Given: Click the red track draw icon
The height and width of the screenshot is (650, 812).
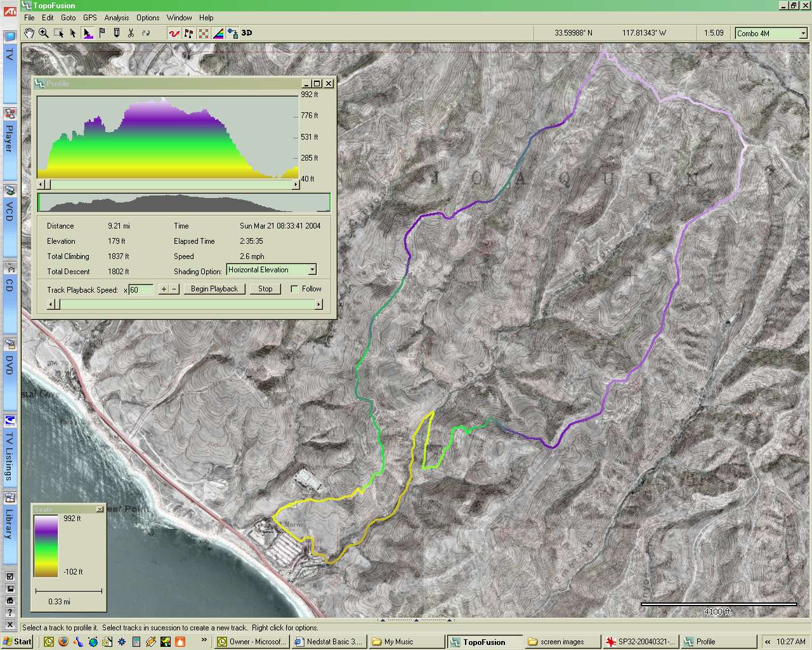Looking at the screenshot, I should 174,33.
